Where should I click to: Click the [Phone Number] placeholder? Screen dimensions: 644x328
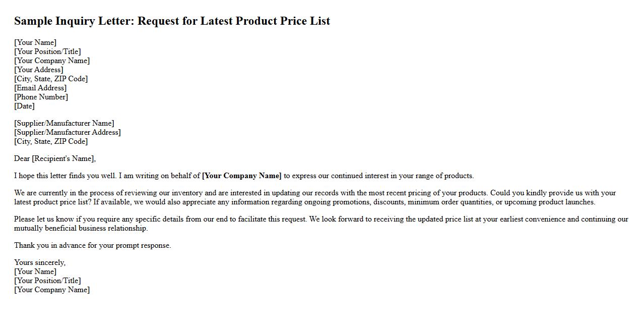coord(41,97)
